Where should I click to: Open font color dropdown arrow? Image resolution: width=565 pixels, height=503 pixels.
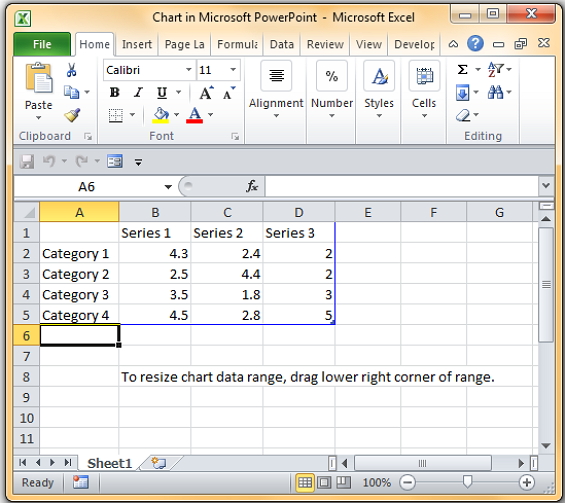coord(210,115)
